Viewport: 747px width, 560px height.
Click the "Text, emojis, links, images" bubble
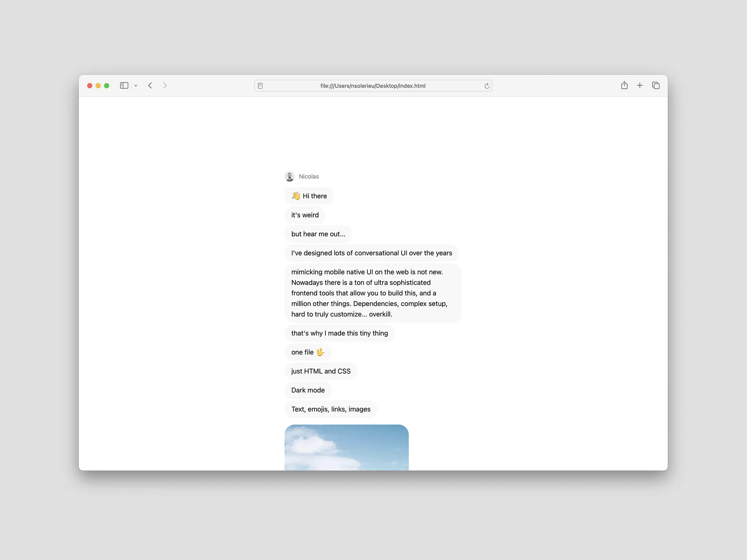click(x=331, y=409)
